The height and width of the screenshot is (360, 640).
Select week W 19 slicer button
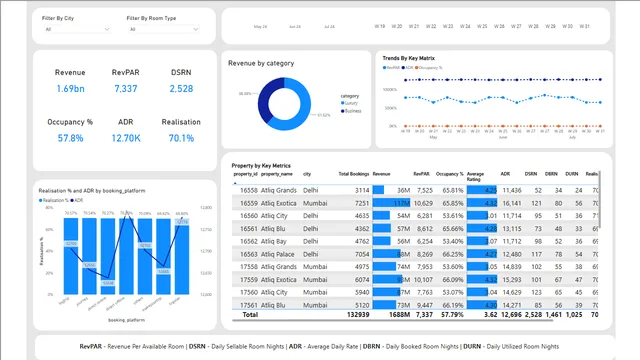(380, 26)
